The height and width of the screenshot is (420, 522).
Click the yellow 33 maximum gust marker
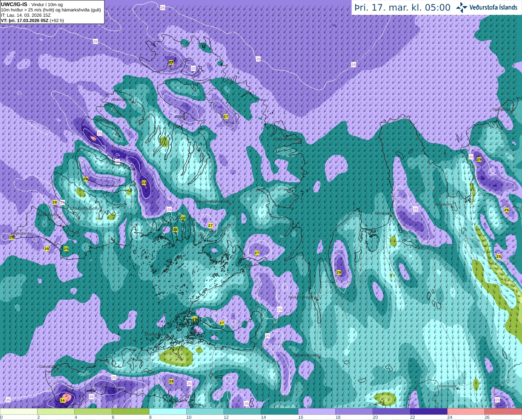tap(144, 183)
